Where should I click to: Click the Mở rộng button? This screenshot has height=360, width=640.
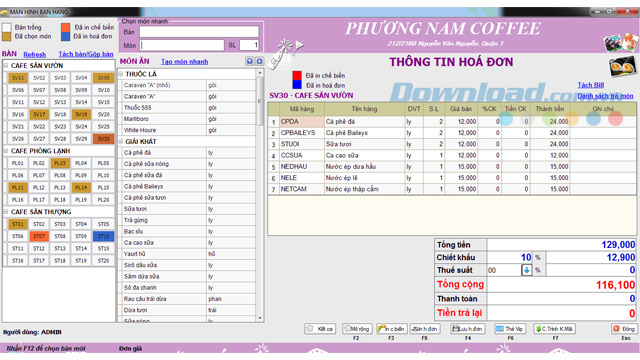point(357,329)
